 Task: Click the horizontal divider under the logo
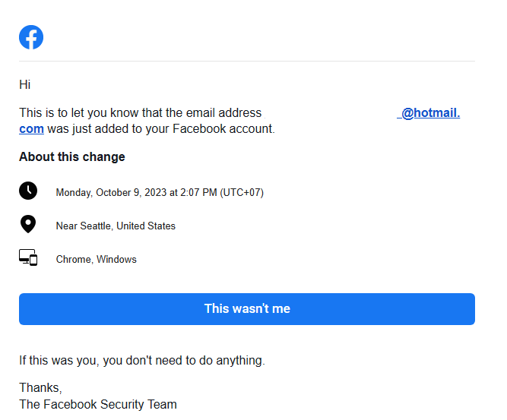pyautogui.click(x=247, y=61)
